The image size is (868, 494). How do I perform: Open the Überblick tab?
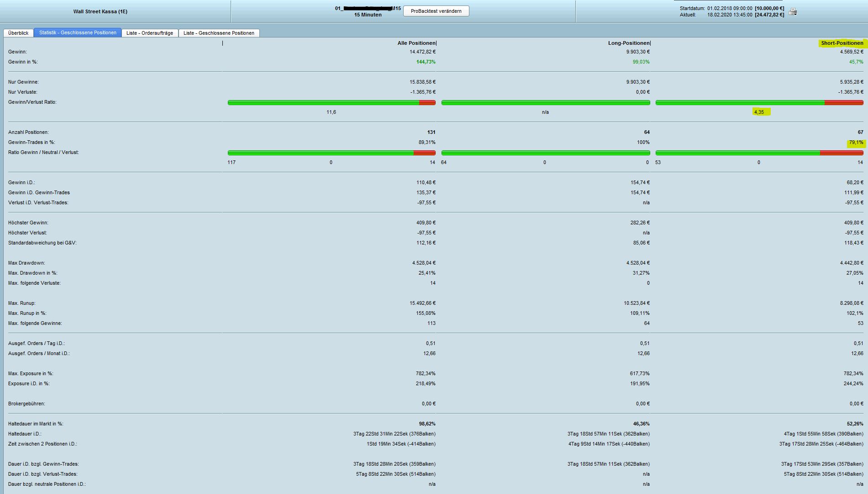[18, 33]
